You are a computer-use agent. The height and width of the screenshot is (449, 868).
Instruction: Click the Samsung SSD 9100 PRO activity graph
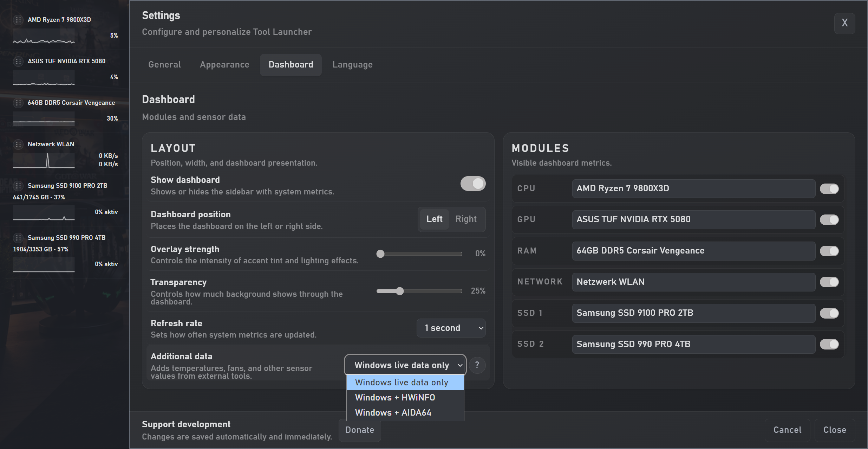click(x=44, y=213)
